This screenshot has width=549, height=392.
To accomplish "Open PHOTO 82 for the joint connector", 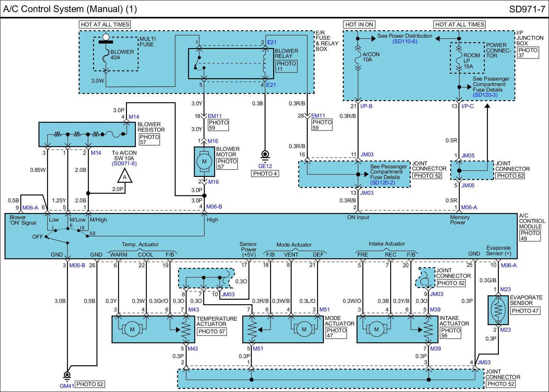I will tap(510, 176).
